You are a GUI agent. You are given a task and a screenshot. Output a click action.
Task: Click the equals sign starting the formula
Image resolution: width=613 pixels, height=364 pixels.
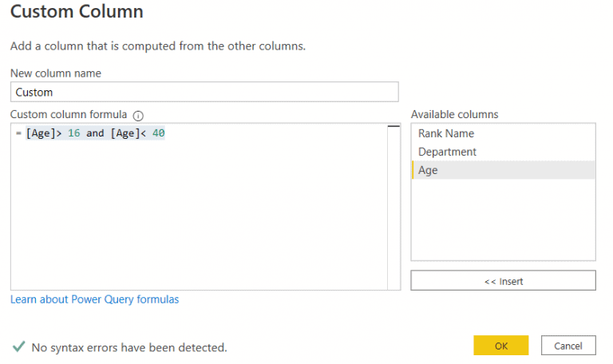pos(18,133)
